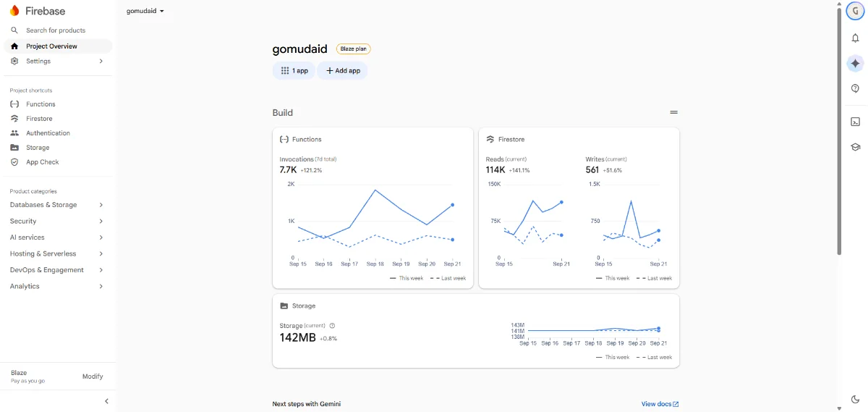Expand the AI services category
868x412 pixels.
(x=56, y=237)
